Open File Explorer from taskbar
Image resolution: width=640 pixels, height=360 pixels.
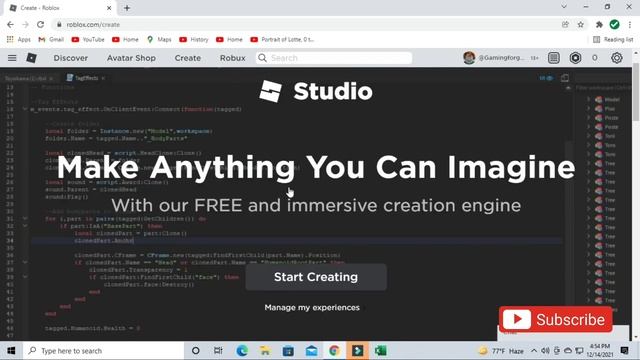pos(265,351)
